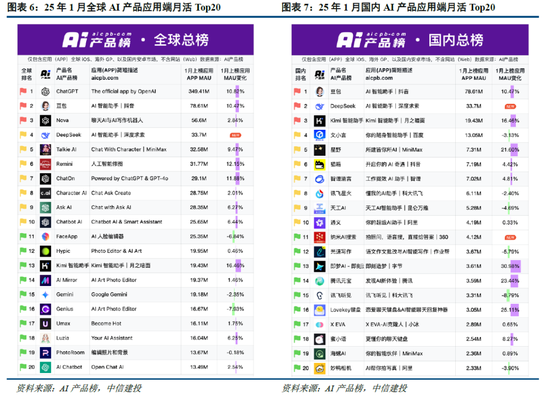Click the green Hypic circle icon
Screen dimensions: 550x398
tap(45, 251)
